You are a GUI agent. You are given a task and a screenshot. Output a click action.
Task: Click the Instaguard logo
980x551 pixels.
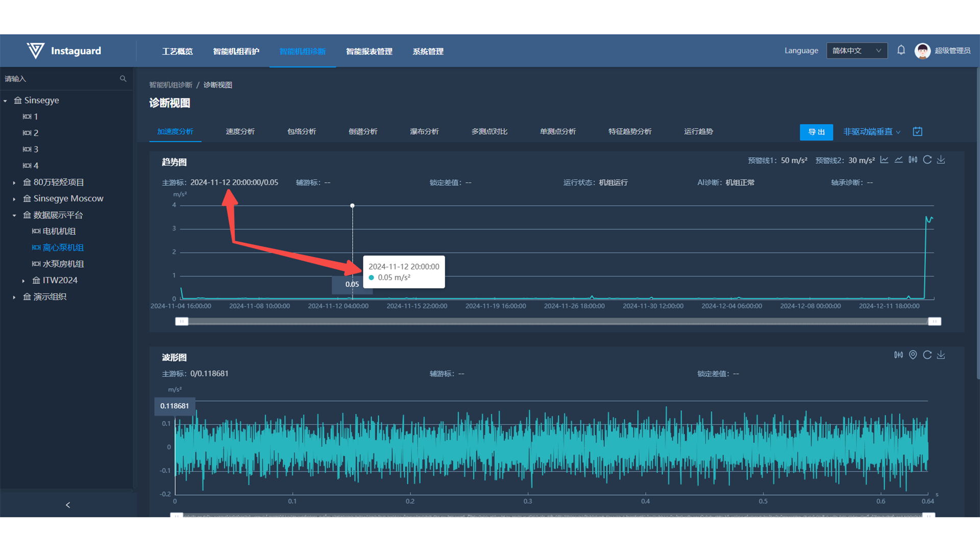(64, 51)
